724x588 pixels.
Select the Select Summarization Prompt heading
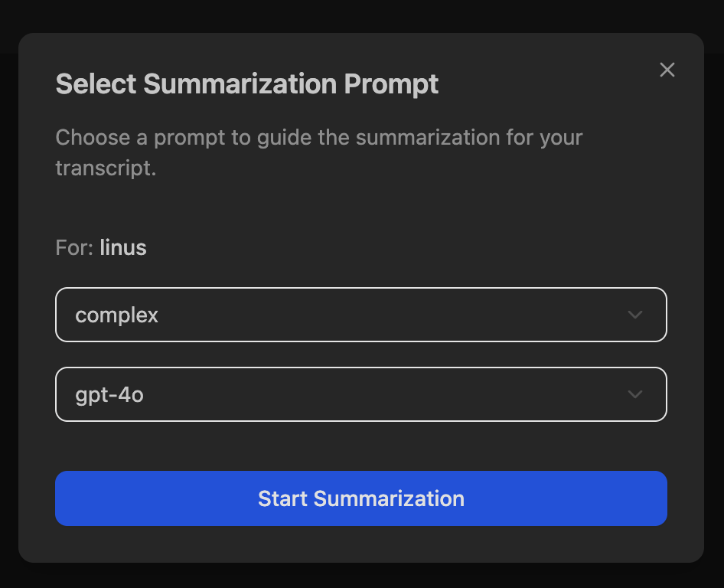tap(246, 84)
